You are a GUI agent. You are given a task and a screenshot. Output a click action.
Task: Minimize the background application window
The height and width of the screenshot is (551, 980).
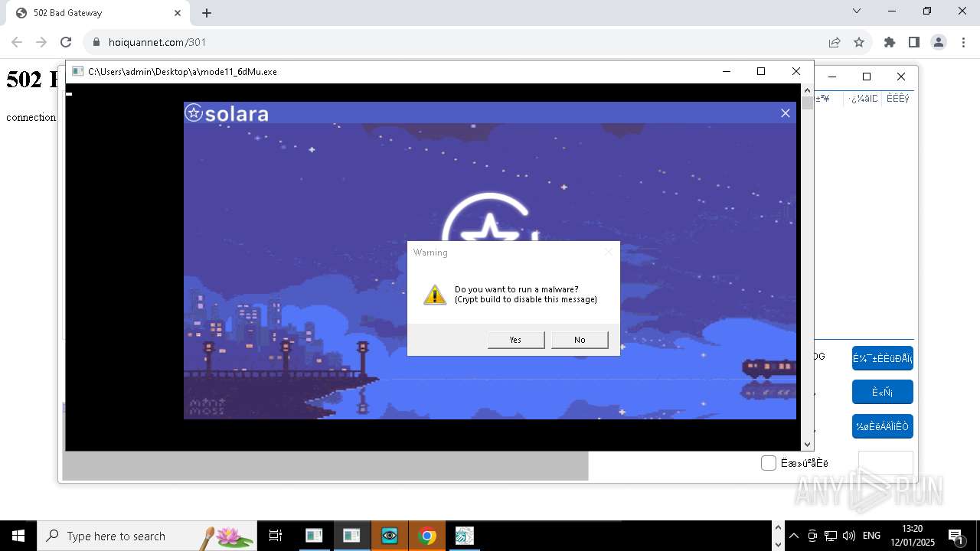tap(832, 77)
